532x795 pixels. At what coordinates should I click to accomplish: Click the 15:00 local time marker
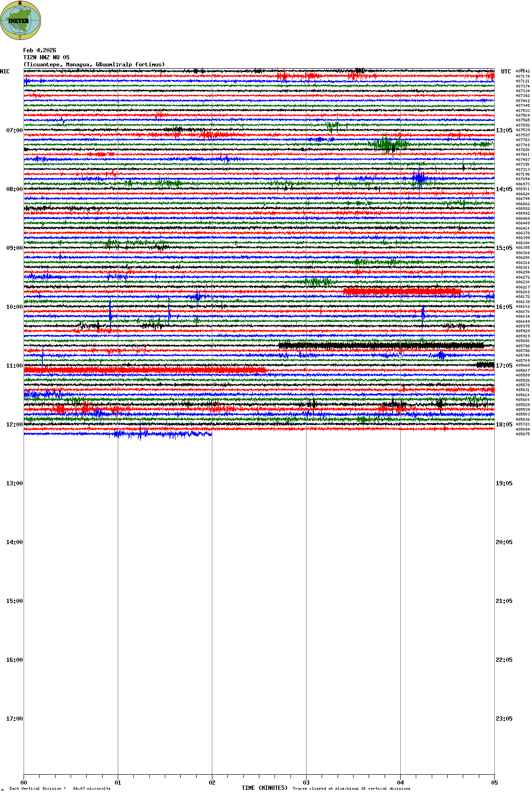(14, 601)
